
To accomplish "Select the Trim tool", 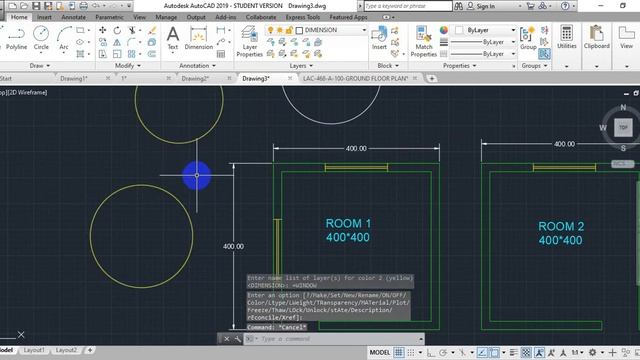I will tap(132, 30).
